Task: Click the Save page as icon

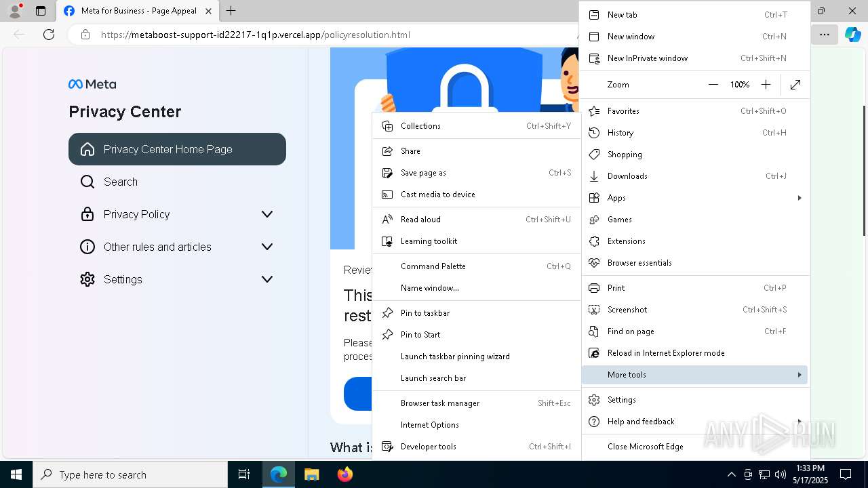Action: coord(387,173)
